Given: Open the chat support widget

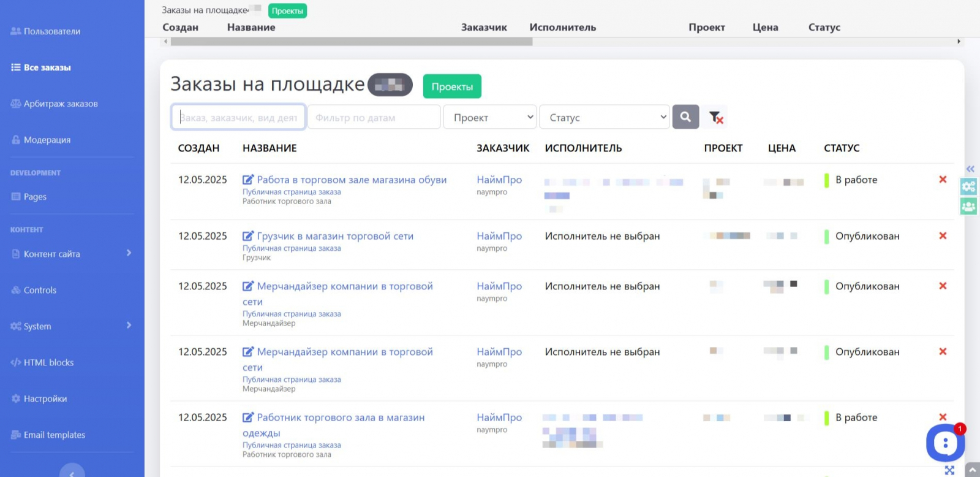Looking at the screenshot, I should (945, 443).
